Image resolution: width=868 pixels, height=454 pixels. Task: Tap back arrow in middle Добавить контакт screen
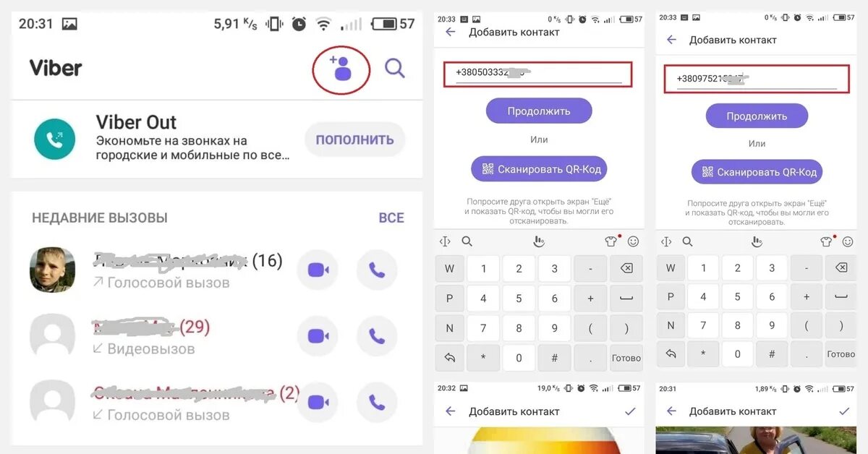click(451, 32)
